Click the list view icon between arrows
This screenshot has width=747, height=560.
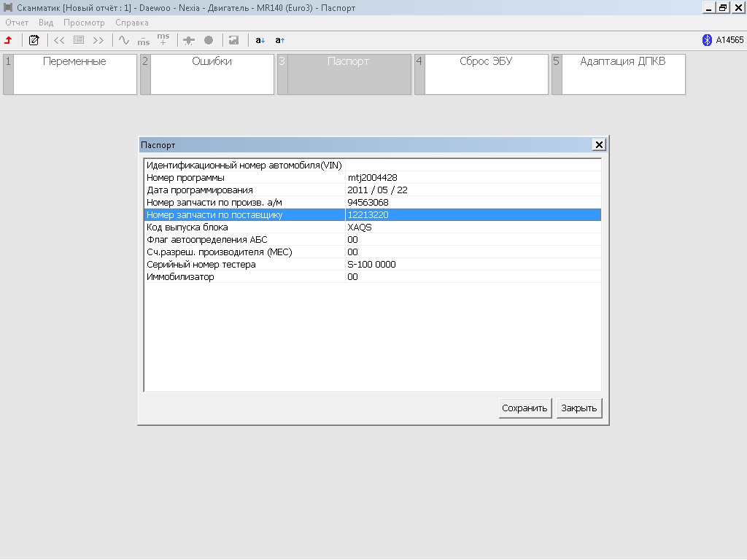[x=79, y=40]
